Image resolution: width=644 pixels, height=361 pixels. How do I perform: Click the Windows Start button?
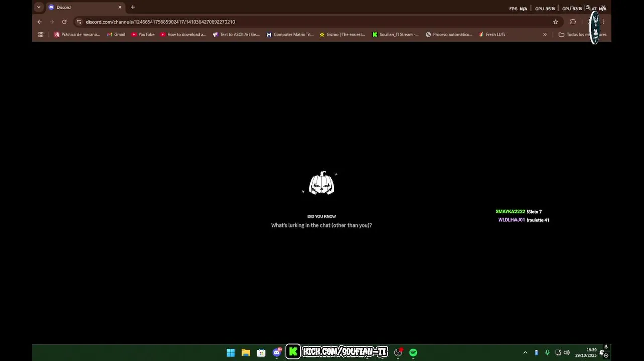click(x=230, y=353)
